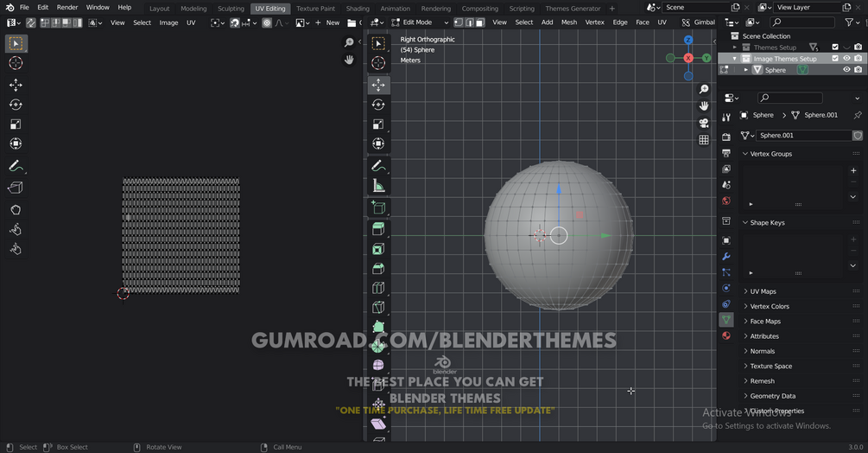
Task: Toggle the Themes Setup collection checkbox
Action: pos(835,47)
